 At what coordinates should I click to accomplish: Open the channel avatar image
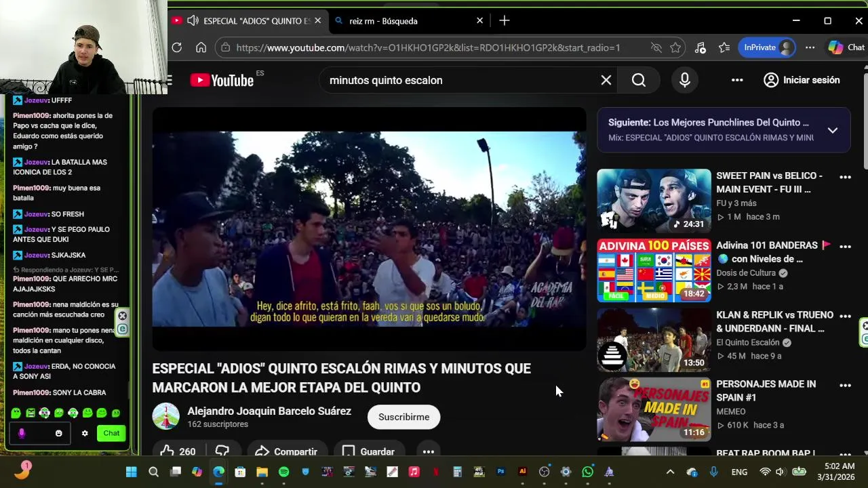(x=165, y=416)
